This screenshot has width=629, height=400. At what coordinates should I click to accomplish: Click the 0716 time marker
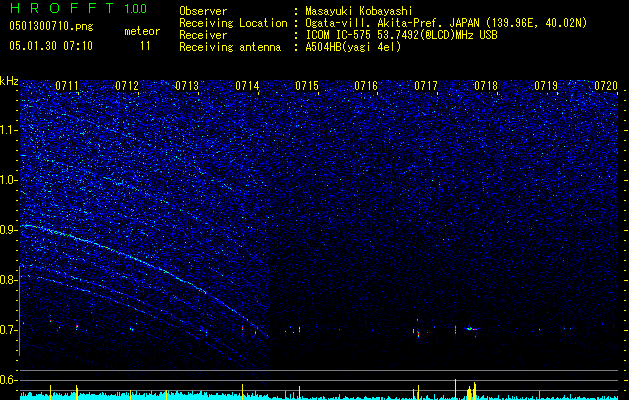(x=366, y=86)
